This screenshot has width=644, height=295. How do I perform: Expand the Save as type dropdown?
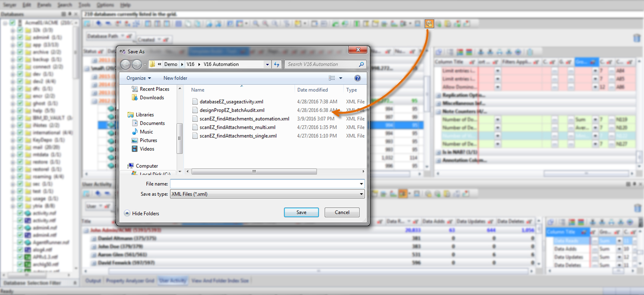(361, 194)
